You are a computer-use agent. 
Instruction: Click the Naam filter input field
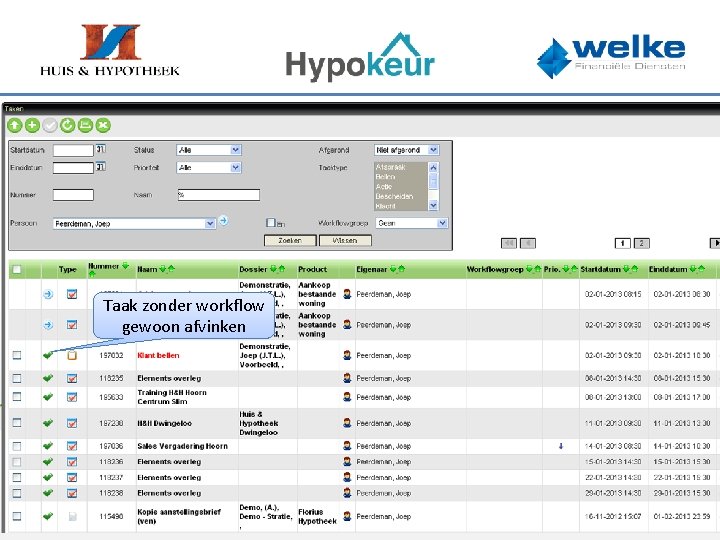pos(219,195)
